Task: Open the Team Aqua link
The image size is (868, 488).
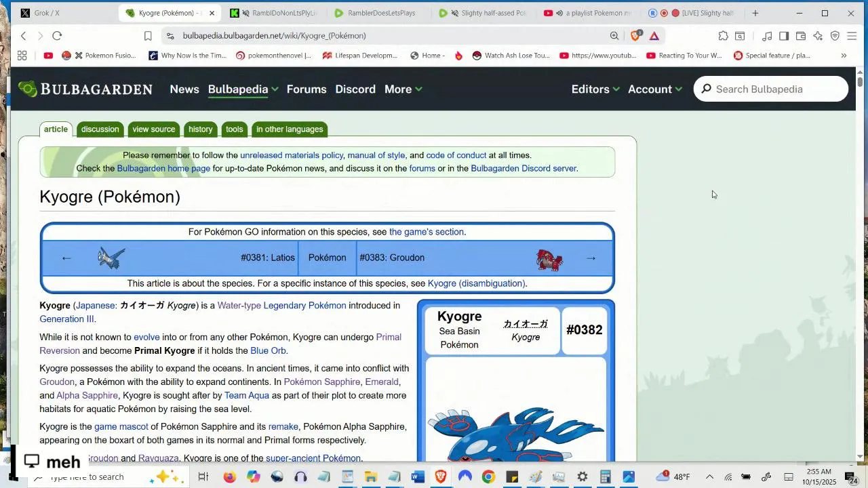Action: [247, 395]
